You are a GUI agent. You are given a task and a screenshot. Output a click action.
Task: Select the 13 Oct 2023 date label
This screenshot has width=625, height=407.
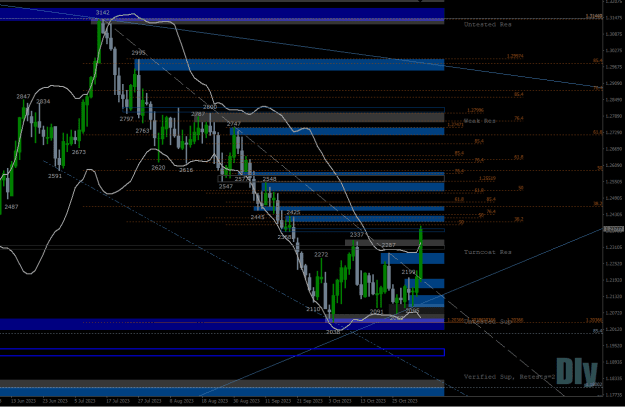tap(373, 401)
